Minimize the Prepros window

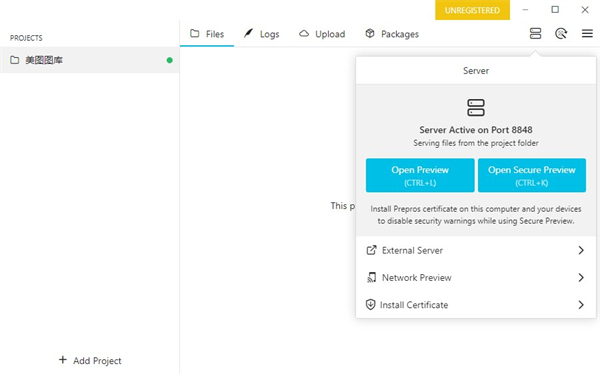(525, 10)
